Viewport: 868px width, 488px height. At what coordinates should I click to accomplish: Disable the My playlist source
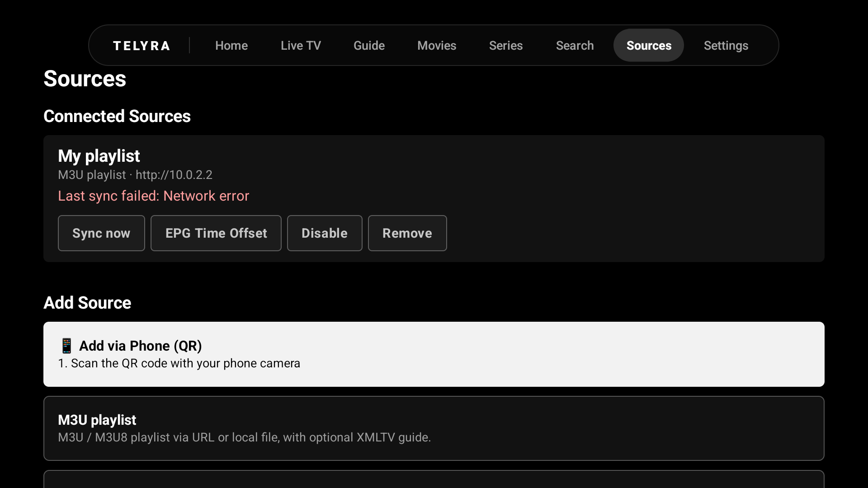pyautogui.click(x=325, y=233)
